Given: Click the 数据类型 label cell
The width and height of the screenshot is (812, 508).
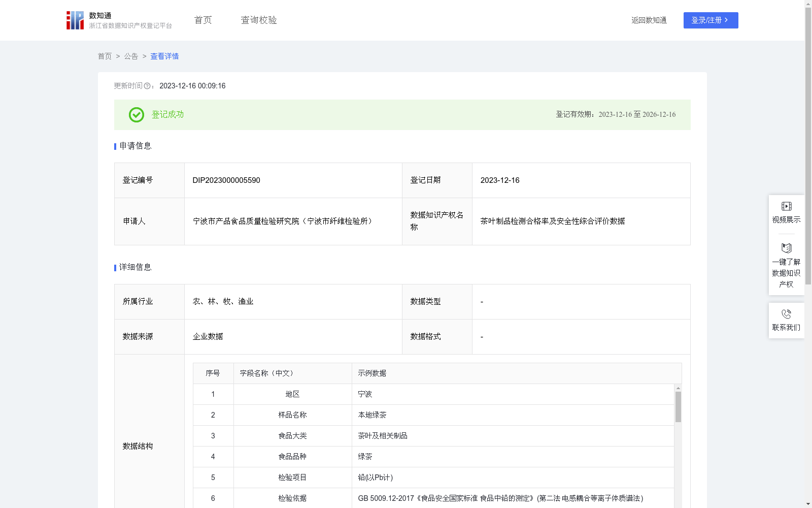Looking at the screenshot, I should coord(437,302).
